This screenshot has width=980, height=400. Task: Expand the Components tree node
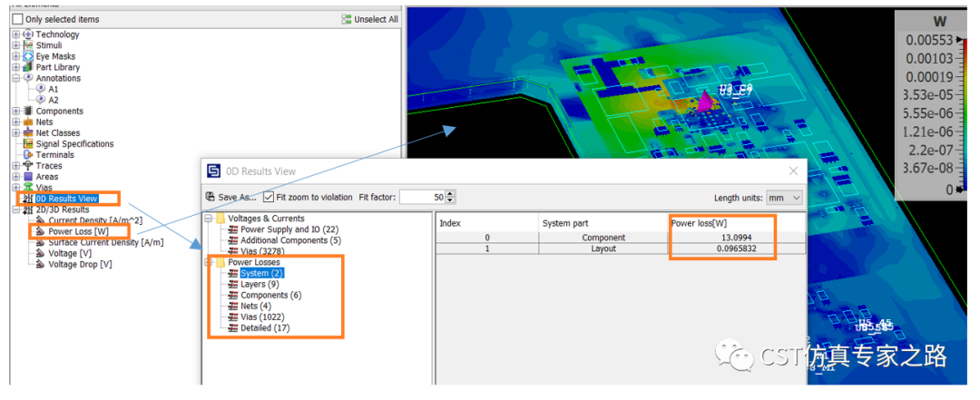[15, 112]
